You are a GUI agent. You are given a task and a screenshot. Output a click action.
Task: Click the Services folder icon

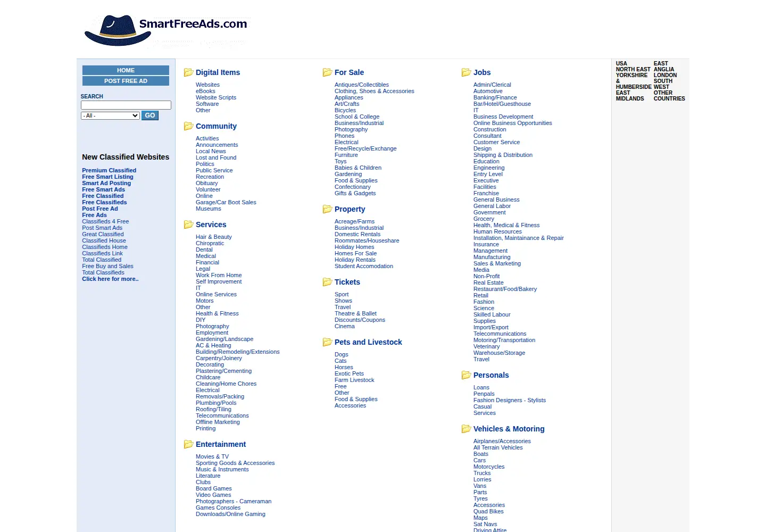[188, 225]
